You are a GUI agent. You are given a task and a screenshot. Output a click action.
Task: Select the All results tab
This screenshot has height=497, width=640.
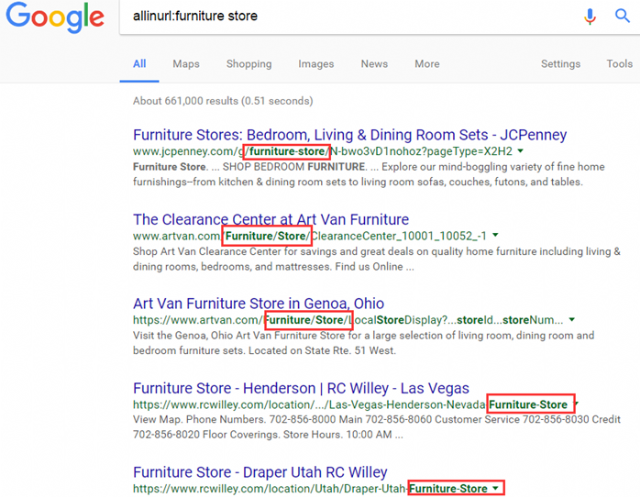coord(139,64)
